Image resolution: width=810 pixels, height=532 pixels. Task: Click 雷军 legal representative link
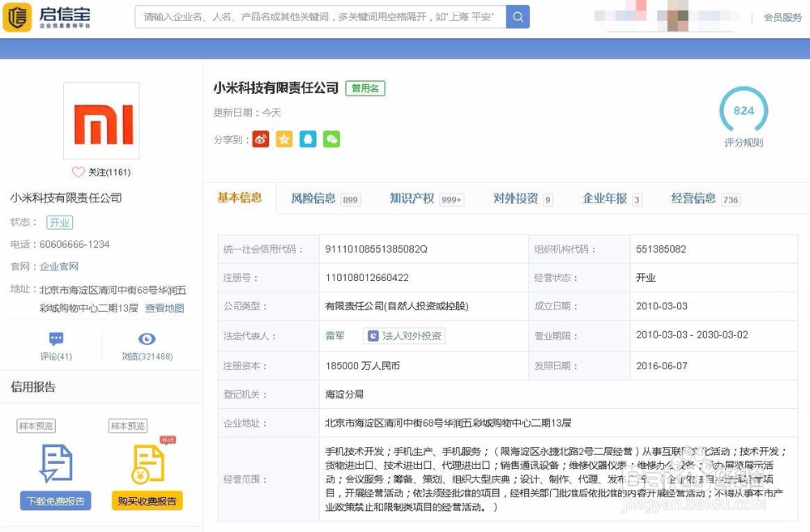click(335, 336)
